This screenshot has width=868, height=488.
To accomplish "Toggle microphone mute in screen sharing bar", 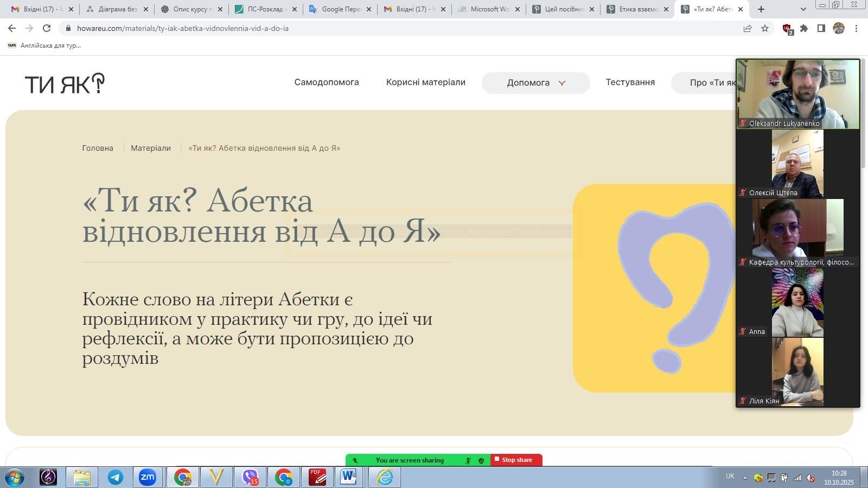I will 468,460.
